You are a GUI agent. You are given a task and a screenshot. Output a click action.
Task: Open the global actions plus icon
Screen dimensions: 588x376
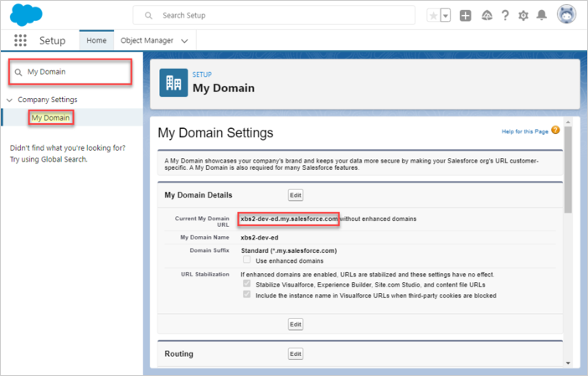click(466, 16)
